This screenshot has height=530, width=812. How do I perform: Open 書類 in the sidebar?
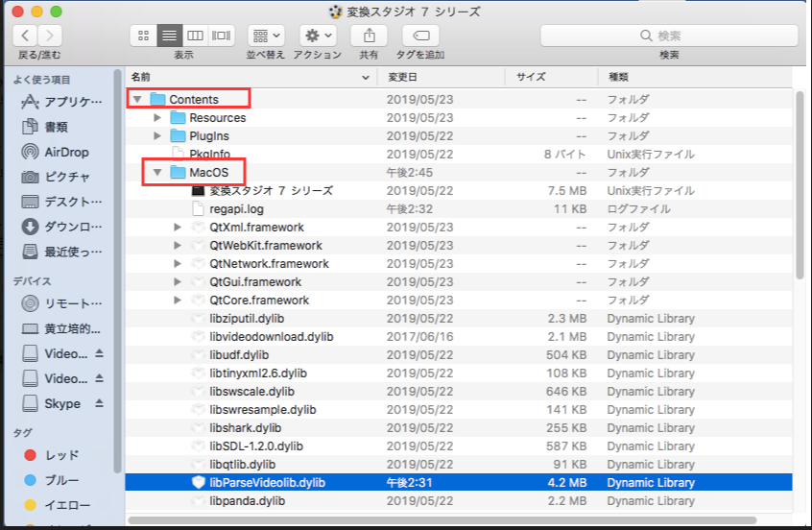pyautogui.click(x=45, y=127)
